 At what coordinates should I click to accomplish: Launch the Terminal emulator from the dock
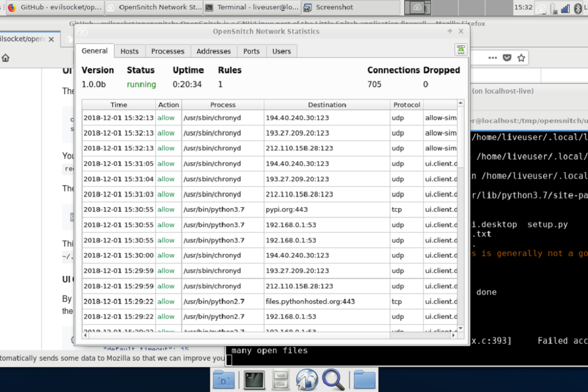[x=254, y=380]
